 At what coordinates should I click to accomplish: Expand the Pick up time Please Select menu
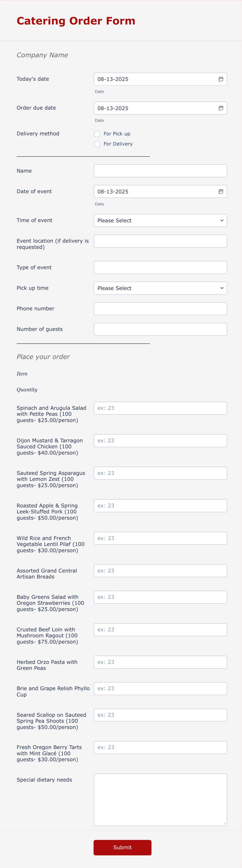[222, 288]
